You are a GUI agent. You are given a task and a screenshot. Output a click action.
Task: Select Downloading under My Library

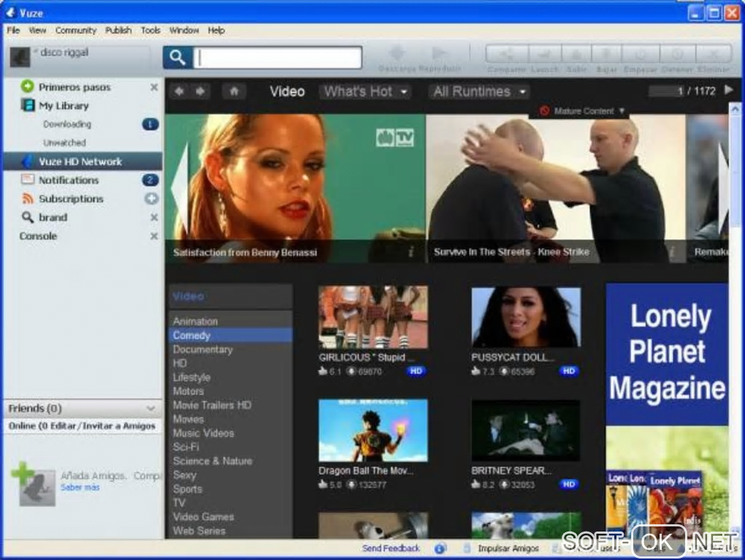[x=67, y=124]
